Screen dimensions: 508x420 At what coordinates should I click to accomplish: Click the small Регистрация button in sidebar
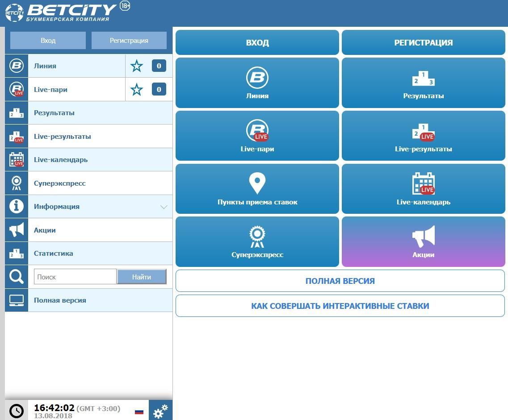pos(129,41)
